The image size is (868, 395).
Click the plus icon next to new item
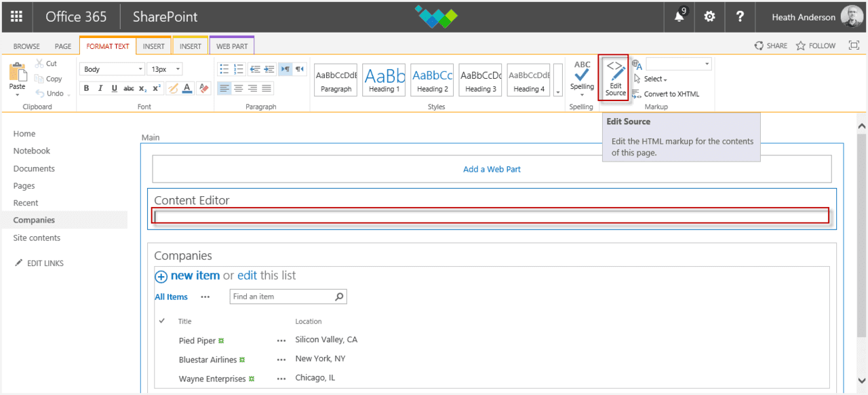tap(161, 276)
